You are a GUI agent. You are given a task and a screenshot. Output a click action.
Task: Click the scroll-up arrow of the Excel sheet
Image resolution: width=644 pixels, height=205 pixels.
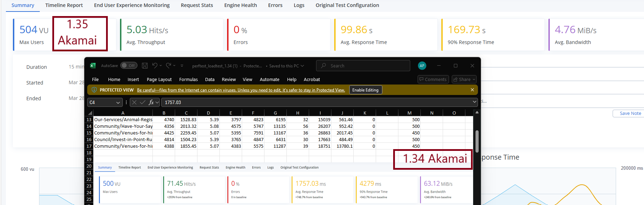[477, 112]
